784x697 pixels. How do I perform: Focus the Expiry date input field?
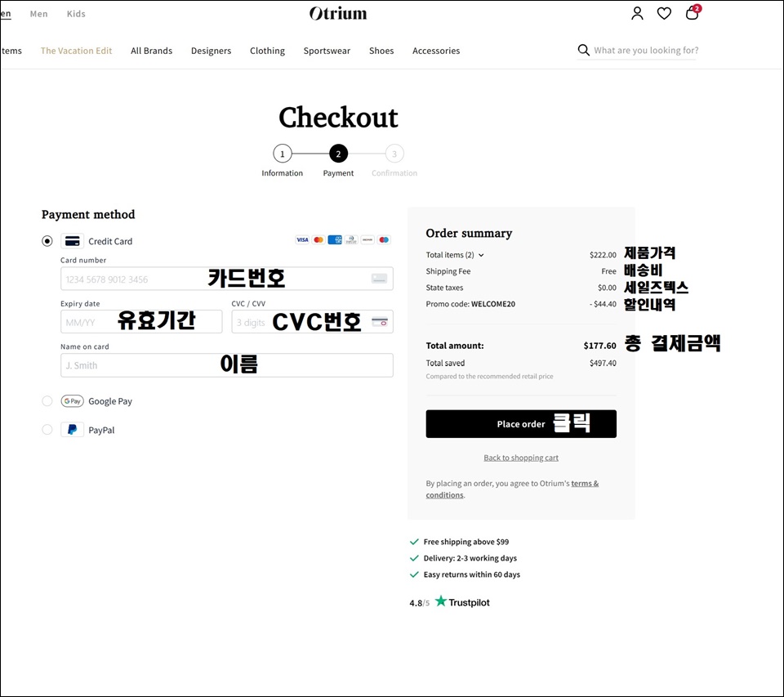tap(141, 322)
